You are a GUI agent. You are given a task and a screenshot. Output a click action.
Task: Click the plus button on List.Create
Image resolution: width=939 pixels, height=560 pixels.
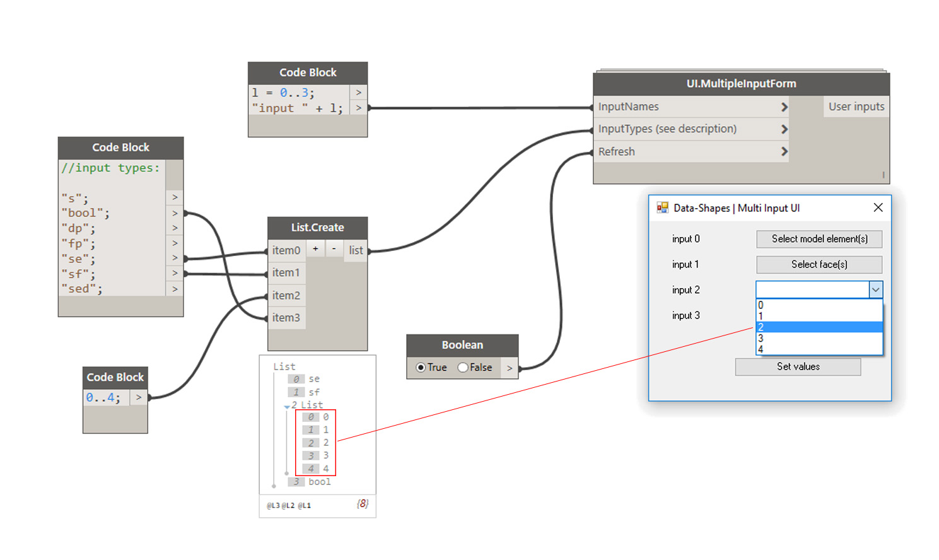pos(315,249)
